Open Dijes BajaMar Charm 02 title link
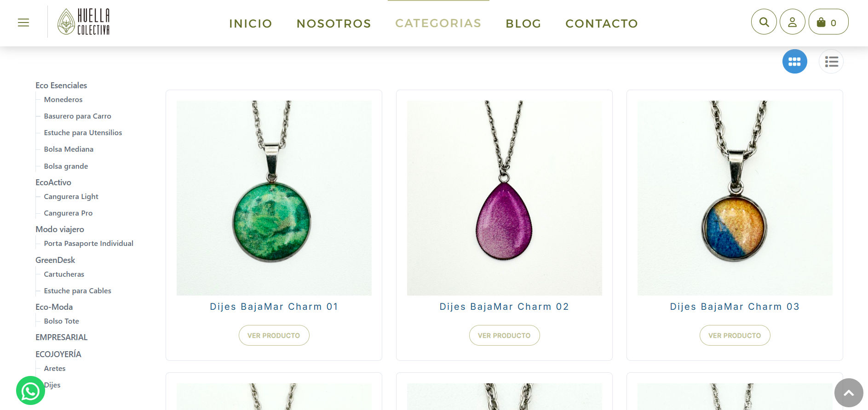This screenshot has width=868, height=410. [505, 307]
